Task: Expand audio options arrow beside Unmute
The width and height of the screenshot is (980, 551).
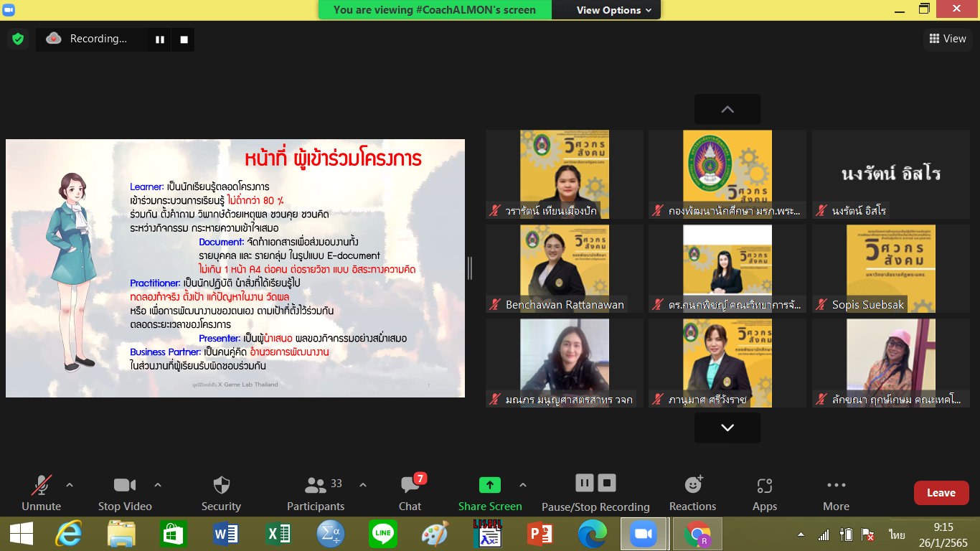Action: pos(70,485)
